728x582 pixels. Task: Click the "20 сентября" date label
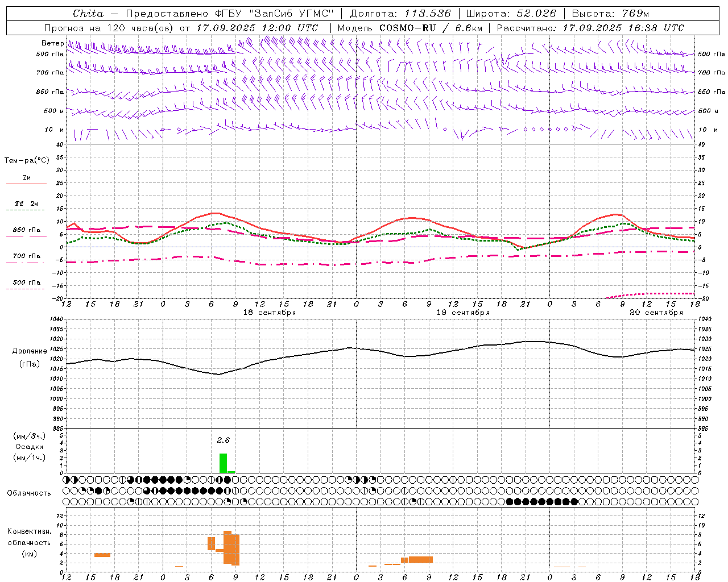click(x=656, y=313)
